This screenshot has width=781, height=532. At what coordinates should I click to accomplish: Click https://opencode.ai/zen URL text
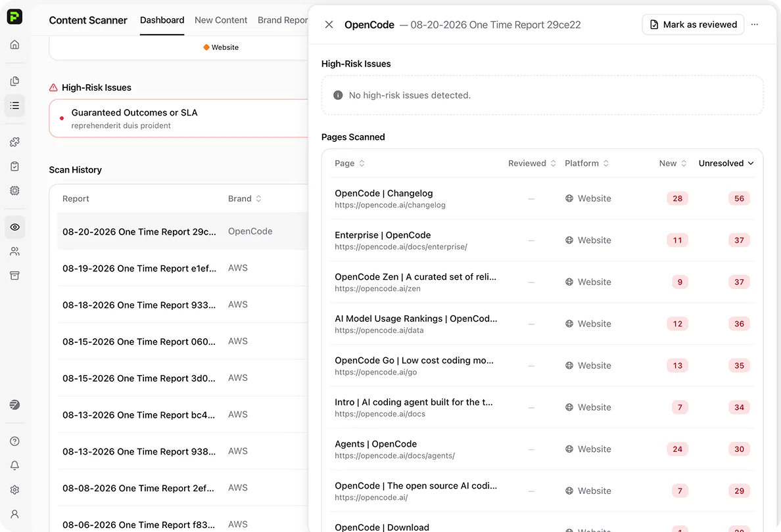tap(377, 288)
